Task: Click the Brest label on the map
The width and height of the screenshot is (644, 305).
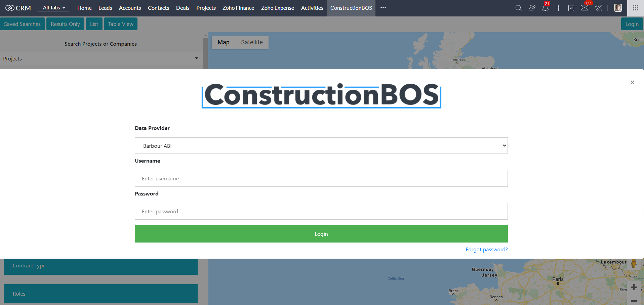Action: tap(453, 291)
